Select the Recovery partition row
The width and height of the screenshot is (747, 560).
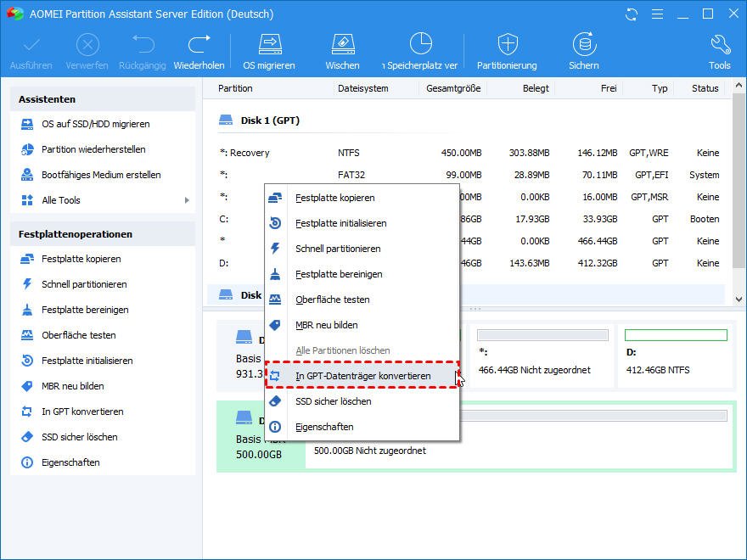[x=467, y=153]
